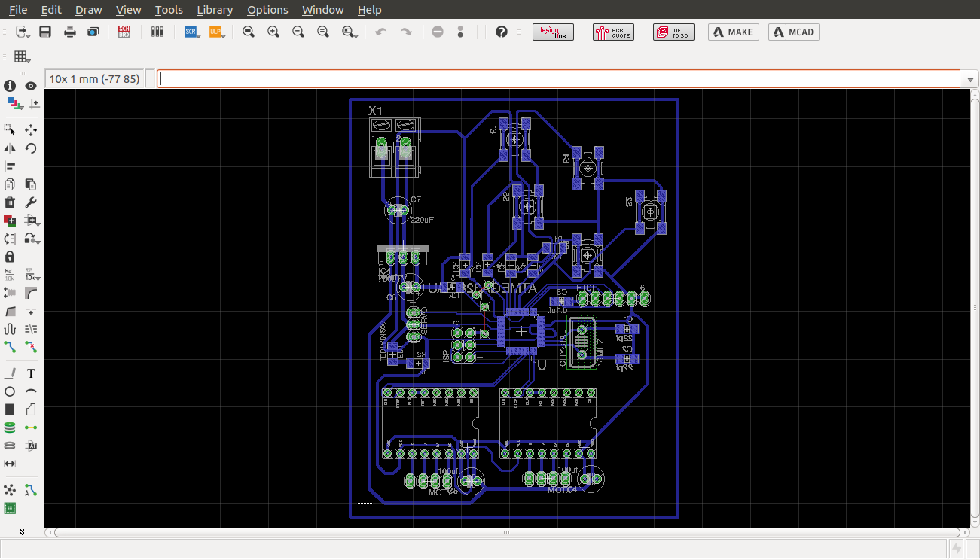Pick the Text tool

(x=31, y=373)
